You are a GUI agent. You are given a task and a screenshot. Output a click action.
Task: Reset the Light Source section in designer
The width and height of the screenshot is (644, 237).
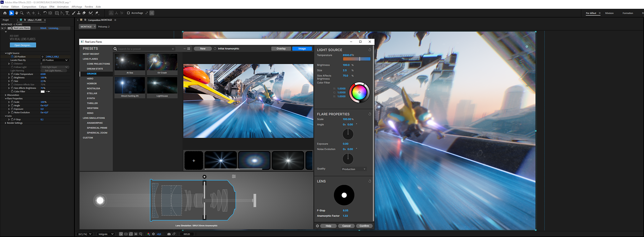[x=370, y=50]
